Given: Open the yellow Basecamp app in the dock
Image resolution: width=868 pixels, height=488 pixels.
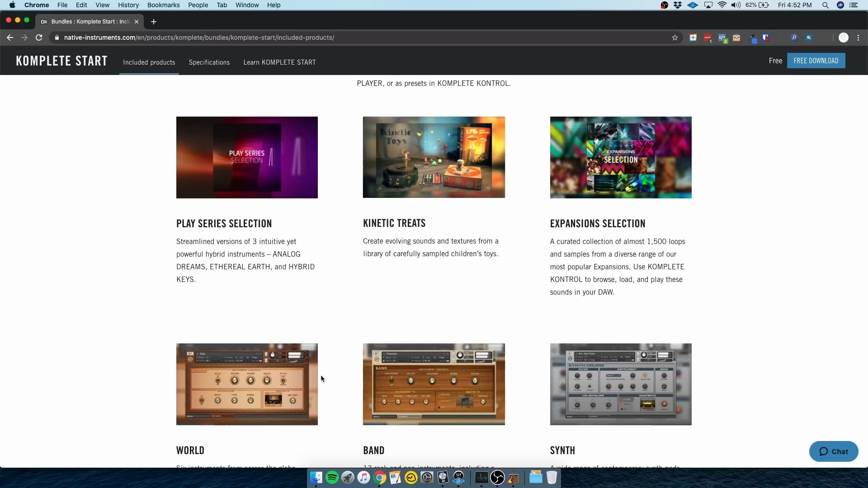Looking at the screenshot, I should tap(411, 478).
